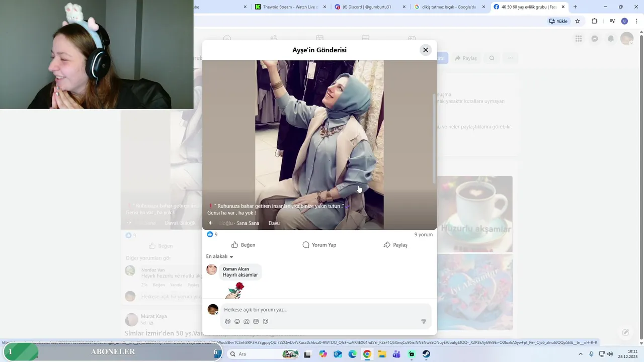The width and height of the screenshot is (644, 362).
Task: Click Osman Alcan's avatar picture
Action: pyautogui.click(x=212, y=269)
